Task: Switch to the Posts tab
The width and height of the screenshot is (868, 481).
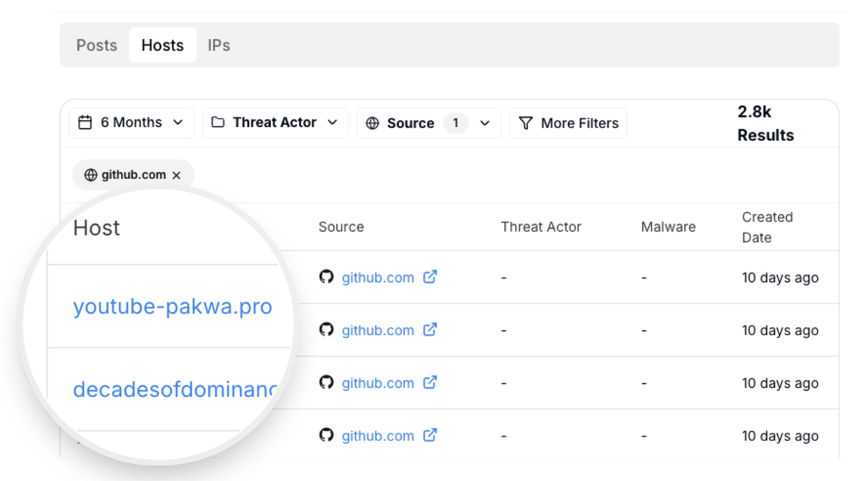Action: click(97, 45)
